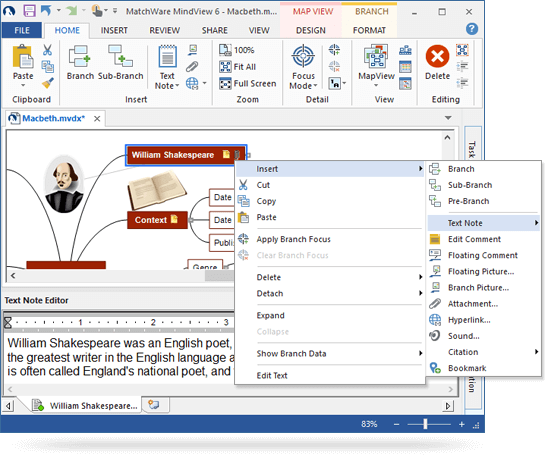Expand the hyperlink globe dropdown arrow
The image size is (546, 456).
click(x=204, y=83)
